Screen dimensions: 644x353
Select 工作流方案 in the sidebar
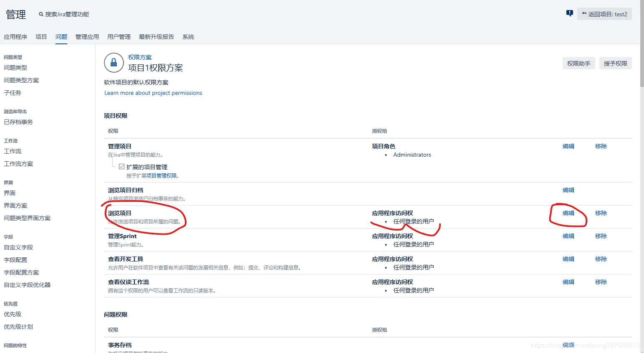(18, 163)
